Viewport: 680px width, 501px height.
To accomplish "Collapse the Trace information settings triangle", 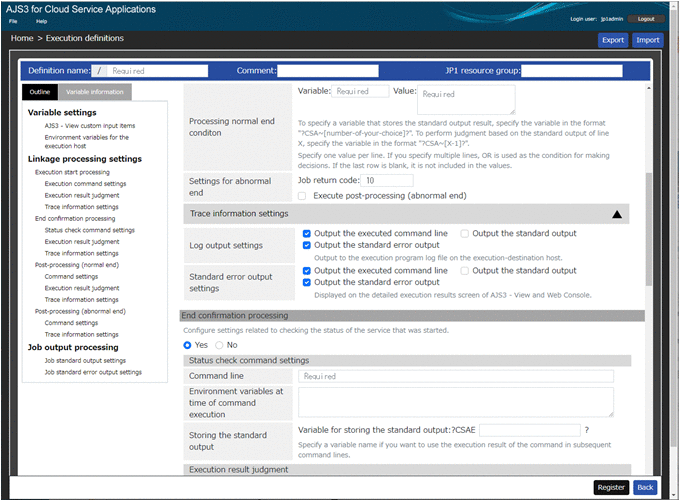I will coord(617,214).
